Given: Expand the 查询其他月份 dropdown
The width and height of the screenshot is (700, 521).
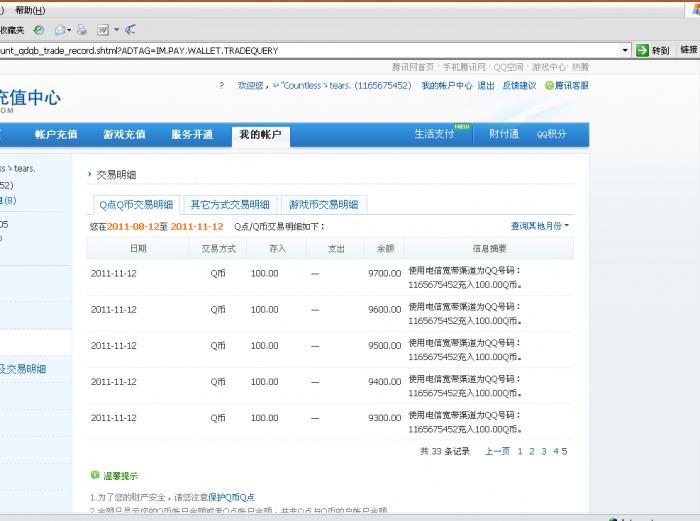Looking at the screenshot, I should click(x=540, y=226).
